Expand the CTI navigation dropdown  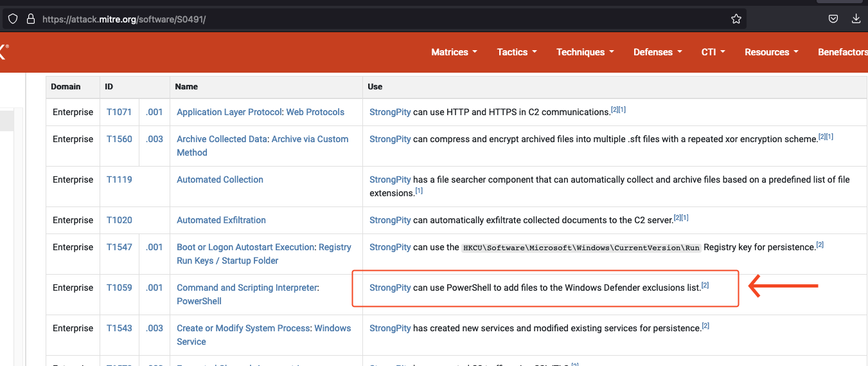pyautogui.click(x=713, y=52)
